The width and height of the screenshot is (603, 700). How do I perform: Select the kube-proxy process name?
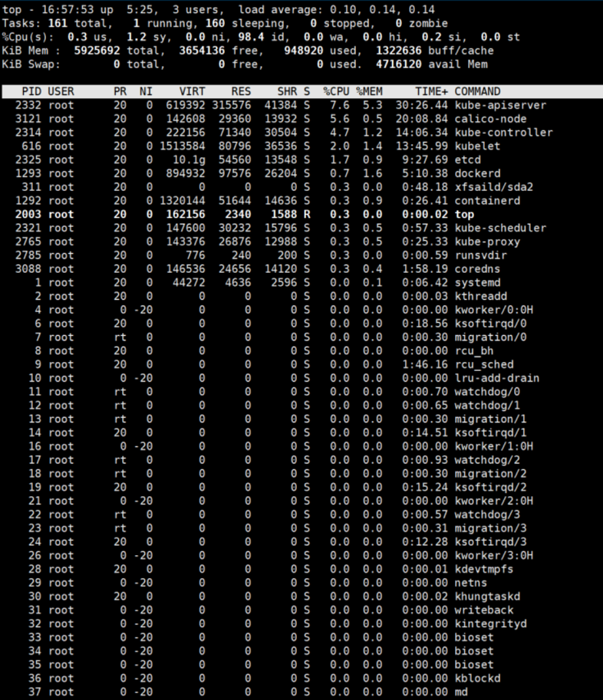[487, 242]
